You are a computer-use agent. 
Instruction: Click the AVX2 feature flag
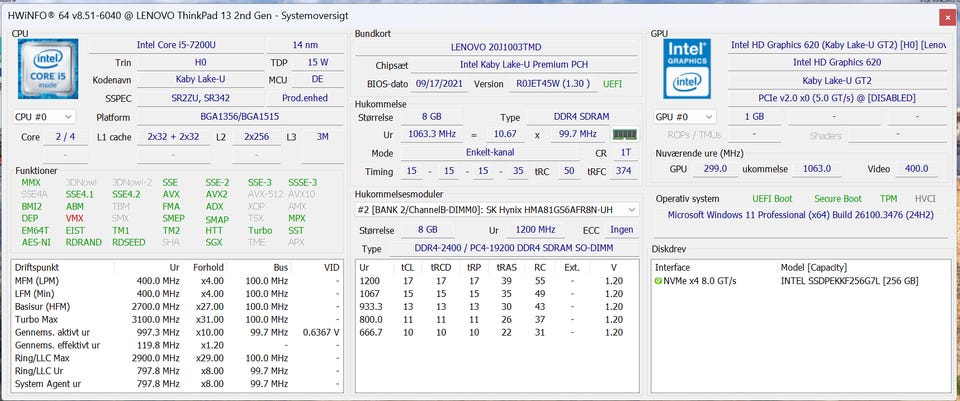[x=217, y=194]
